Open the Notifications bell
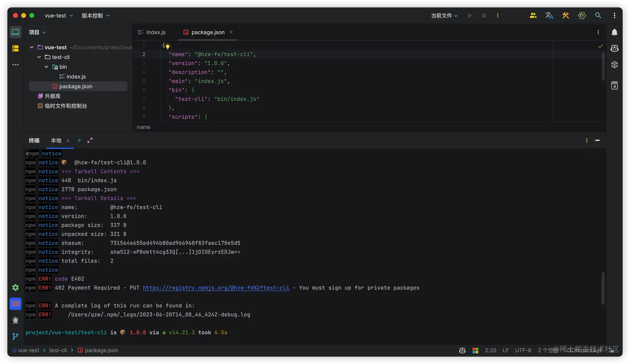This screenshot has width=630, height=364. coord(614,32)
